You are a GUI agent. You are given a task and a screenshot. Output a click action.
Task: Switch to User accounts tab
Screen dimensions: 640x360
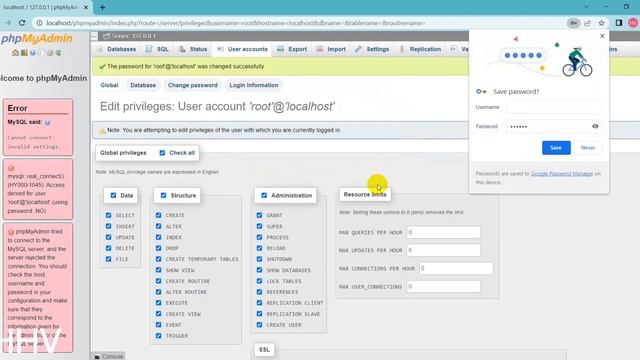pos(242,49)
